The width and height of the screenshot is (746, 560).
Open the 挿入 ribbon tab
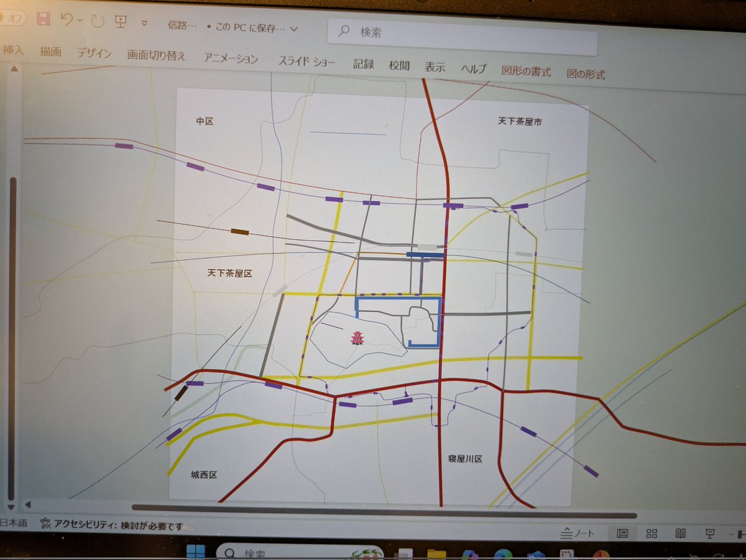point(13,50)
